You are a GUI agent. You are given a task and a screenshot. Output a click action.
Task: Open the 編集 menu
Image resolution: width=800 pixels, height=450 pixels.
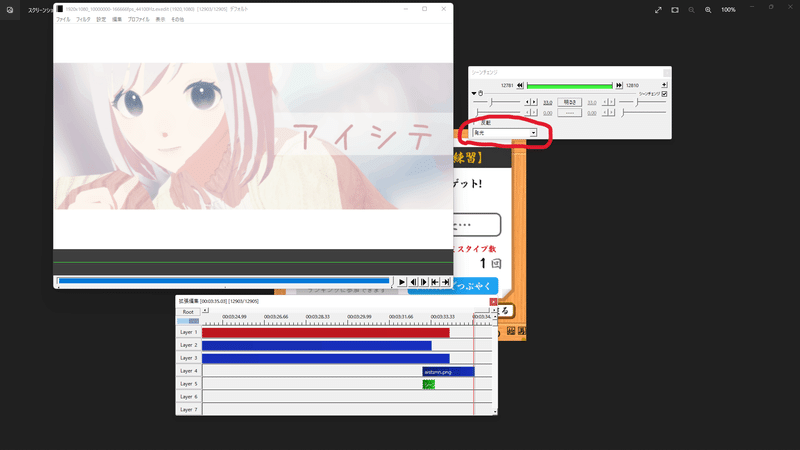[x=117, y=19]
